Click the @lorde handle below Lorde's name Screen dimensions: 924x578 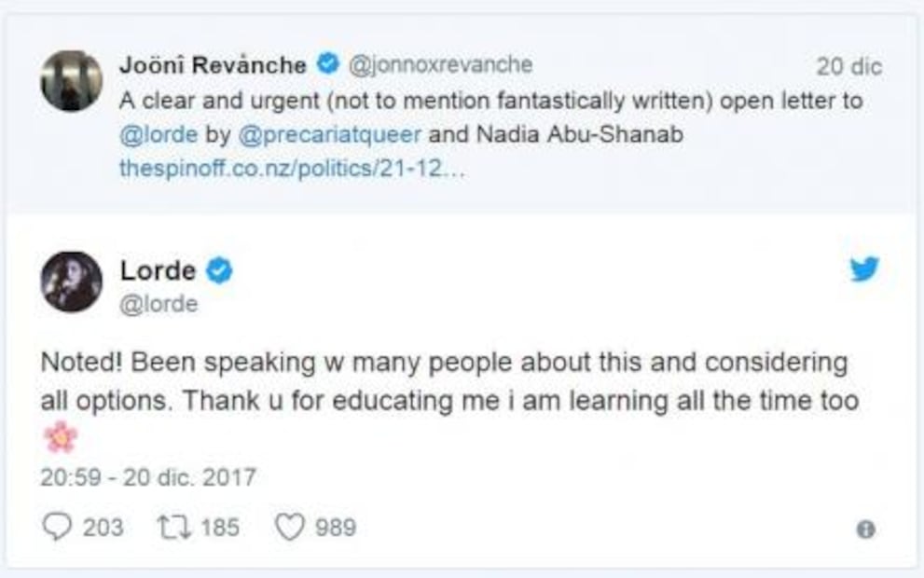click(159, 304)
